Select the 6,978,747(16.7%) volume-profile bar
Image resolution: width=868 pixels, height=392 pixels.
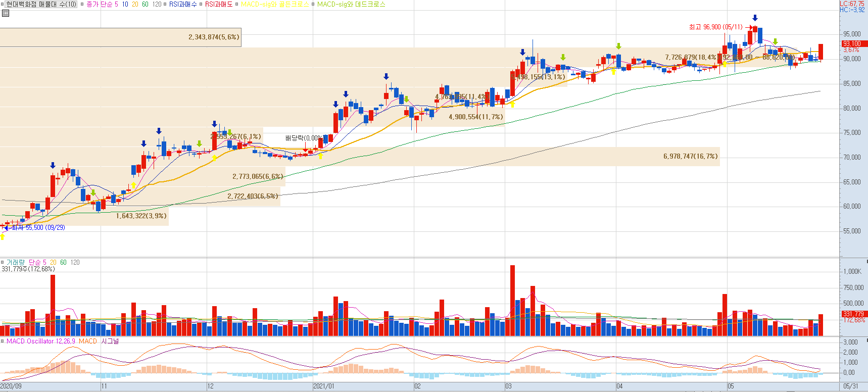360,157
